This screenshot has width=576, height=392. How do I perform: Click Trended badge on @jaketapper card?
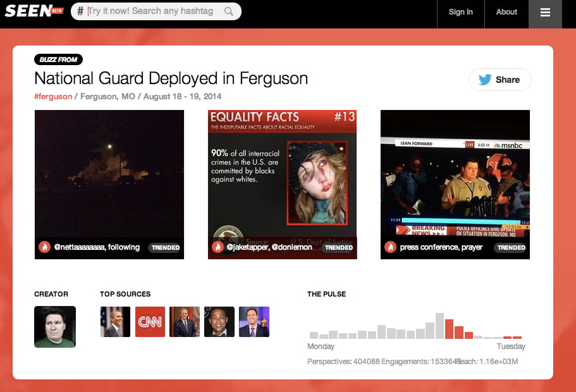(x=339, y=247)
